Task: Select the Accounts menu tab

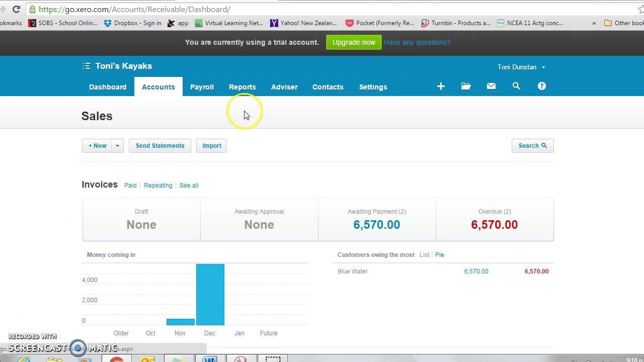Action: coord(158,87)
